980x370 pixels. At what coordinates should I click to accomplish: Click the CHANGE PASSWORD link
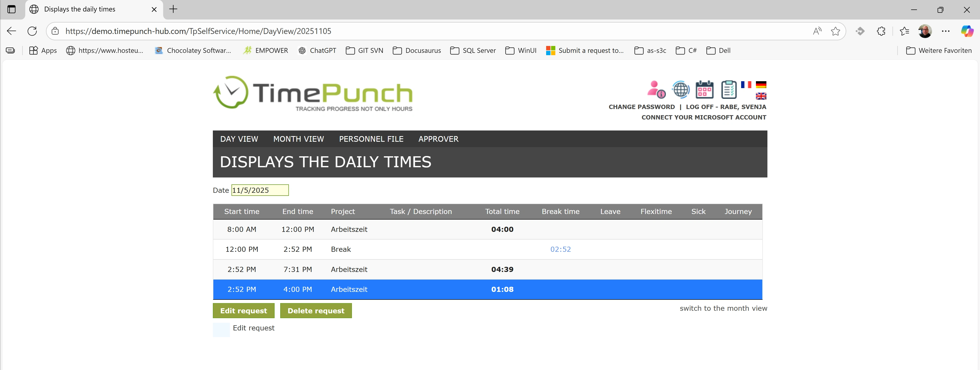click(641, 107)
